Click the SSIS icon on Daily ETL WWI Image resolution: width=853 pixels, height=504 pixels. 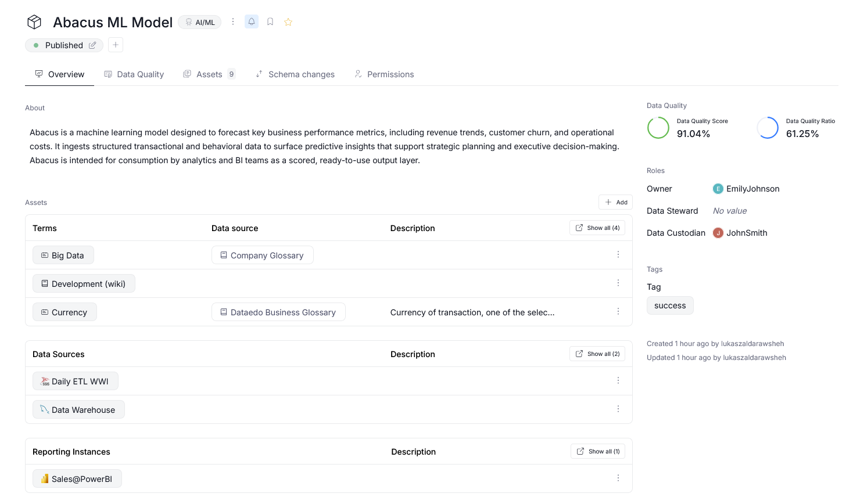[45, 381]
